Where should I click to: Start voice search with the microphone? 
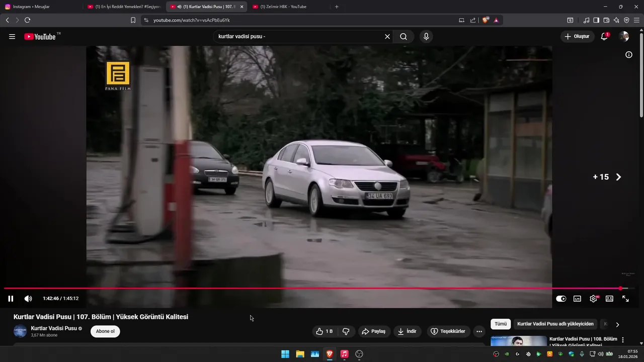pyautogui.click(x=426, y=37)
